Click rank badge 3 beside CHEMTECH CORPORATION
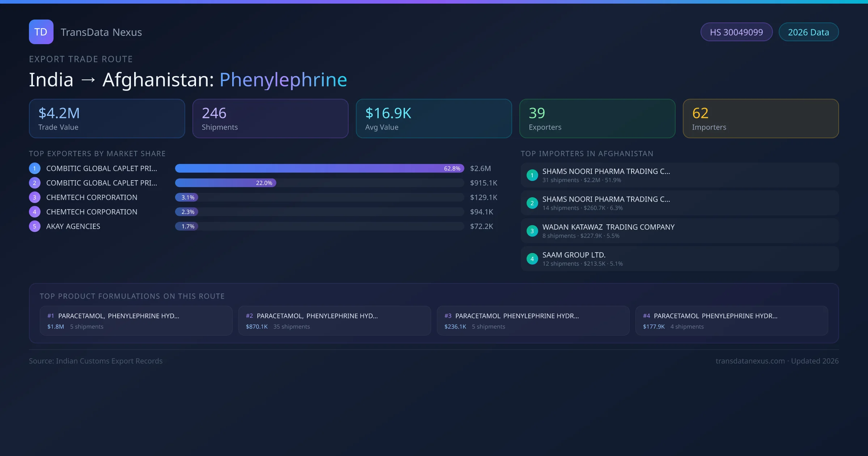The image size is (868, 456). 34,197
